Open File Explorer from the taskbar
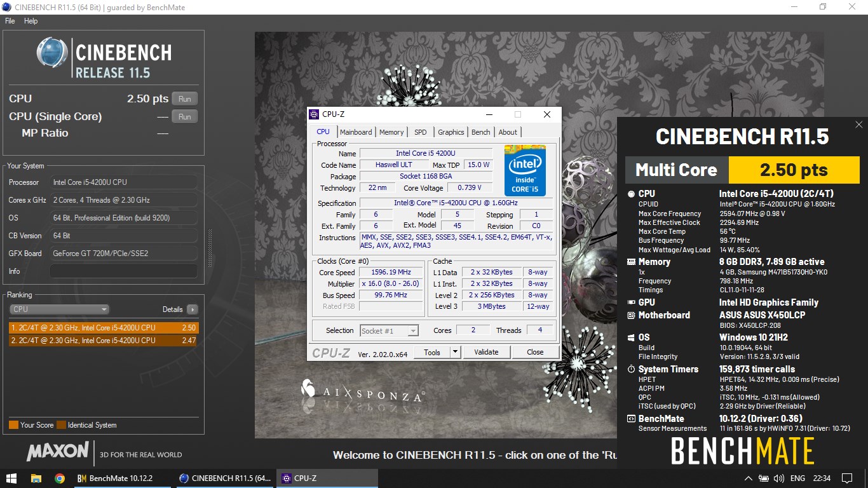868x488 pixels. click(x=36, y=478)
